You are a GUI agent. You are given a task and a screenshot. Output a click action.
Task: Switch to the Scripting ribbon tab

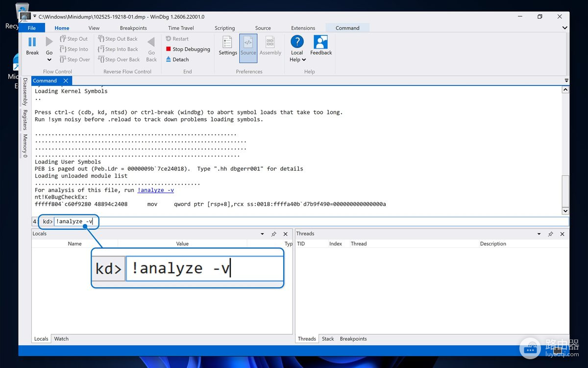coord(224,28)
